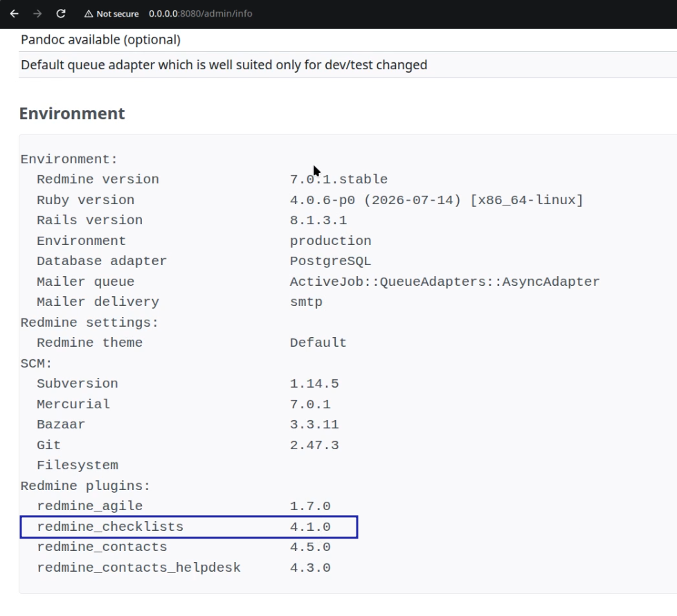The image size is (677, 616).
Task: Click the Rails version 8.1.3.1 value
Action: (318, 220)
